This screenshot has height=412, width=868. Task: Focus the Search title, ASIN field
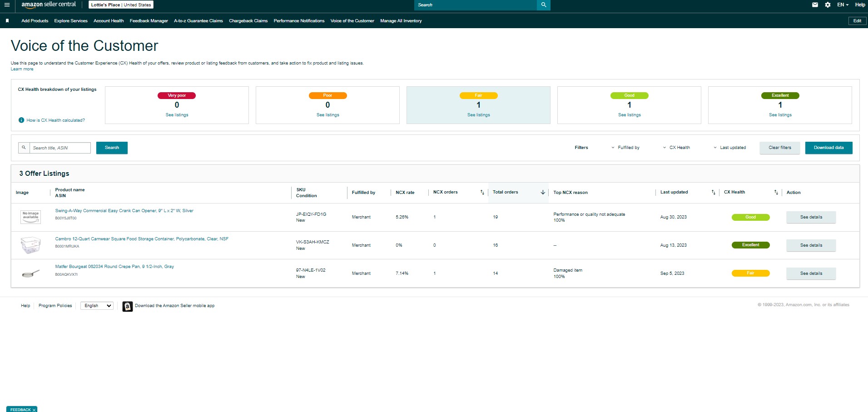point(60,148)
